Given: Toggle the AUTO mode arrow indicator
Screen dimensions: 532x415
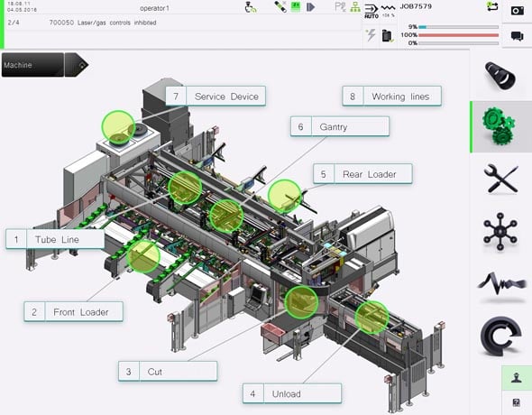Looking at the screenshot, I should pyautogui.click(x=371, y=11).
